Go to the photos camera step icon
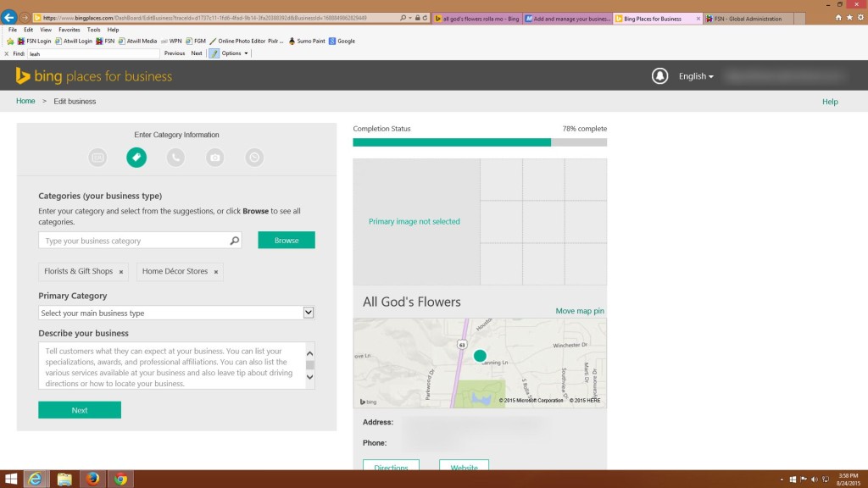 click(214, 157)
